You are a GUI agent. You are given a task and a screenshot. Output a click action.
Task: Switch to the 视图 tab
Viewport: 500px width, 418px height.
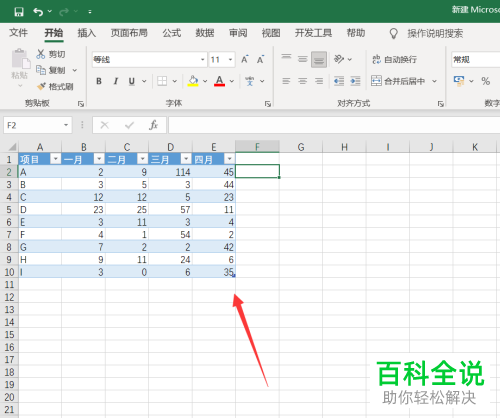[x=271, y=33]
